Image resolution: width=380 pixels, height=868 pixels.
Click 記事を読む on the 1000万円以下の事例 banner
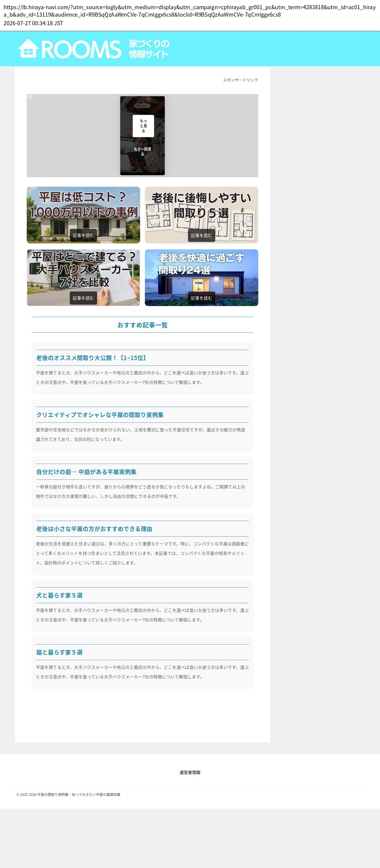click(83, 235)
